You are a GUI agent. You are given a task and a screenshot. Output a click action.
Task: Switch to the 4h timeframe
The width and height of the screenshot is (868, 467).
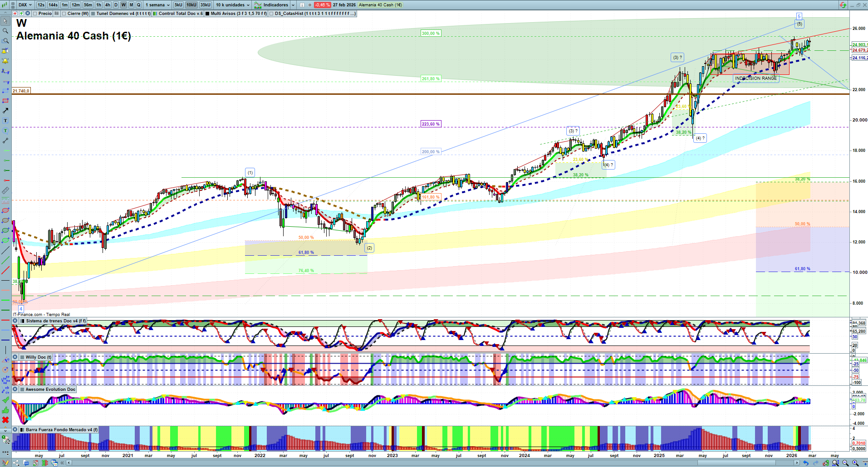(108, 5)
